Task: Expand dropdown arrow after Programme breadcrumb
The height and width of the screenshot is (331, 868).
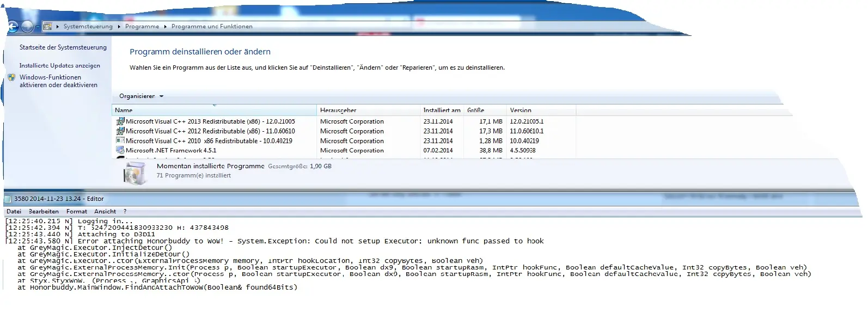Action: coord(166,26)
